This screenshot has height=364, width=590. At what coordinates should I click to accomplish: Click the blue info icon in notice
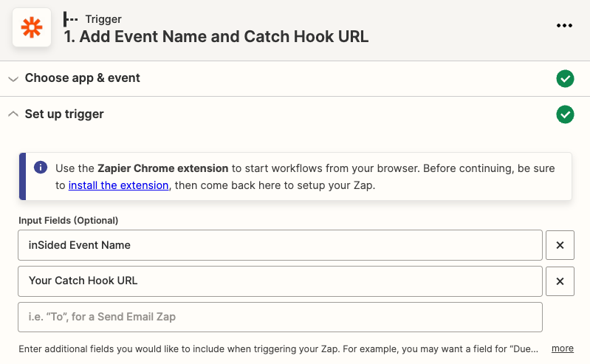click(x=41, y=167)
